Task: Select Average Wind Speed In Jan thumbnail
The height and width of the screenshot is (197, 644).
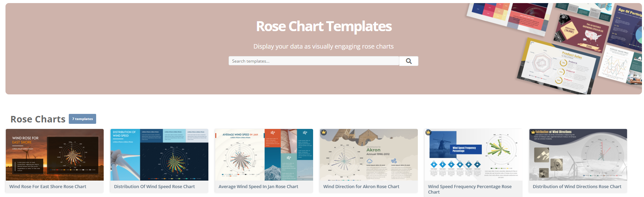Action: (264, 155)
